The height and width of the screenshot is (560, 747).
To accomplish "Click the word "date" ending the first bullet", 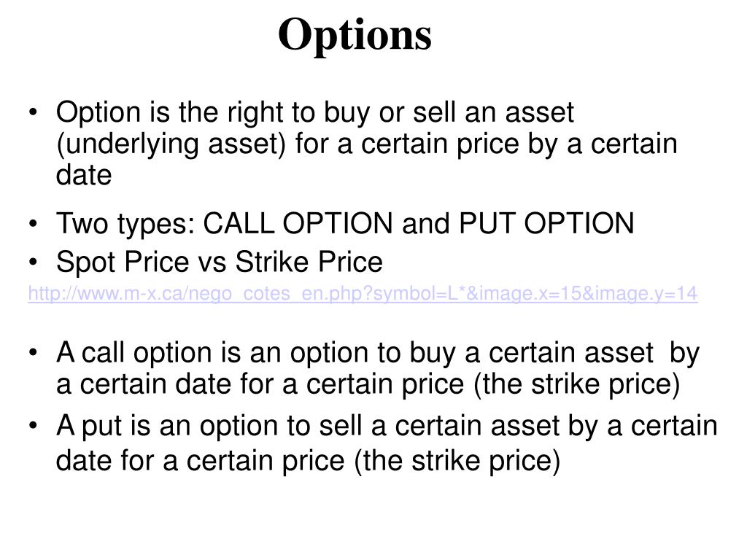I will point(84,175).
